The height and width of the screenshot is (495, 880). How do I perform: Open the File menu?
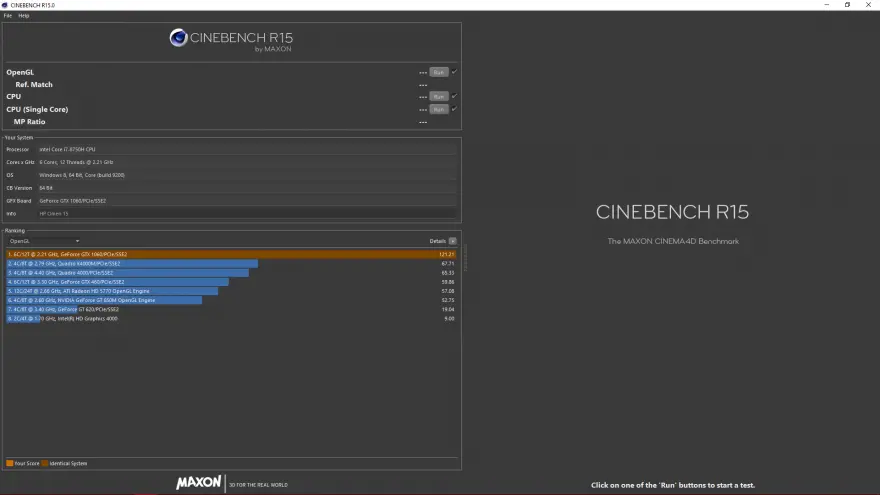[7, 16]
